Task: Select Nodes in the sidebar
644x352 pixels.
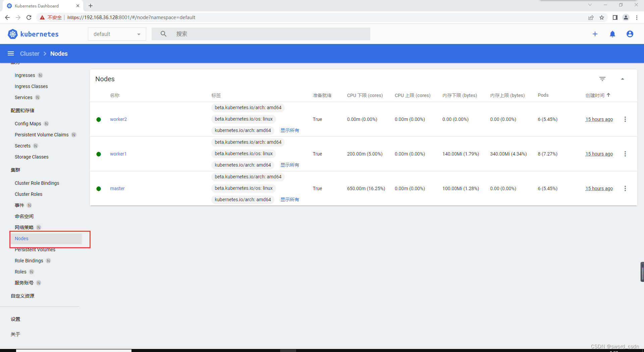Action: point(46,238)
